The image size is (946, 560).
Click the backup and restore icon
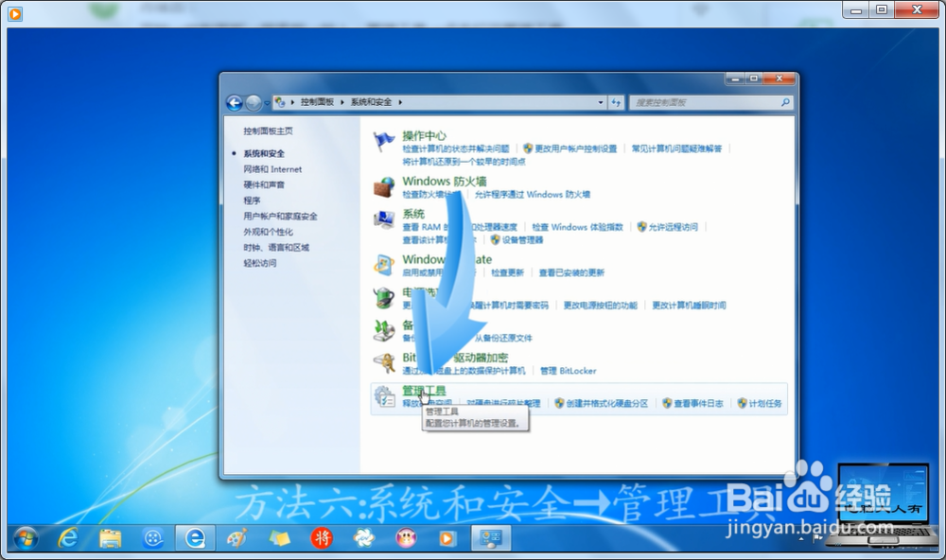pyautogui.click(x=384, y=330)
